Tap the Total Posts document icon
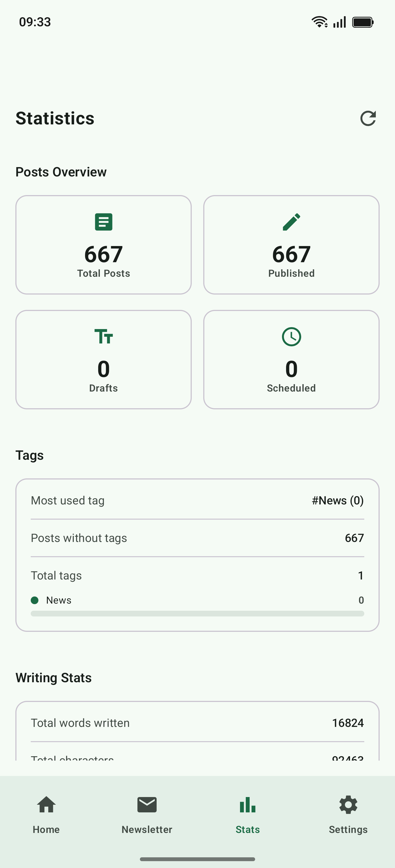 104,222
